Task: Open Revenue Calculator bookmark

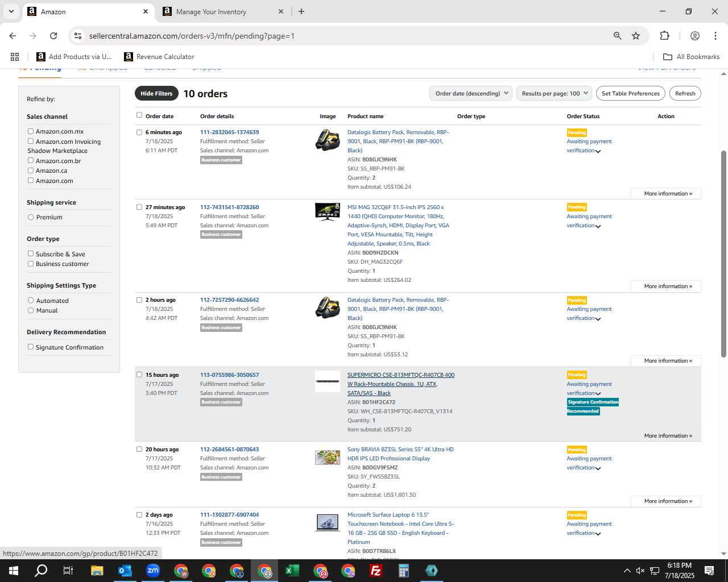Action: 159,57
